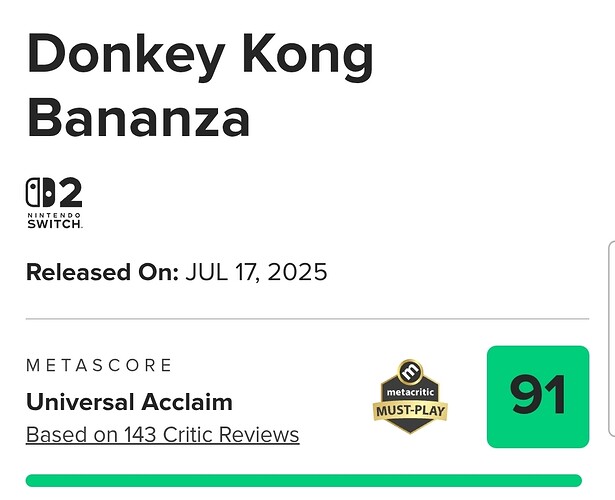
Task: Click the Switch 2 Joy-Con logo icon
Action: pos(40,194)
